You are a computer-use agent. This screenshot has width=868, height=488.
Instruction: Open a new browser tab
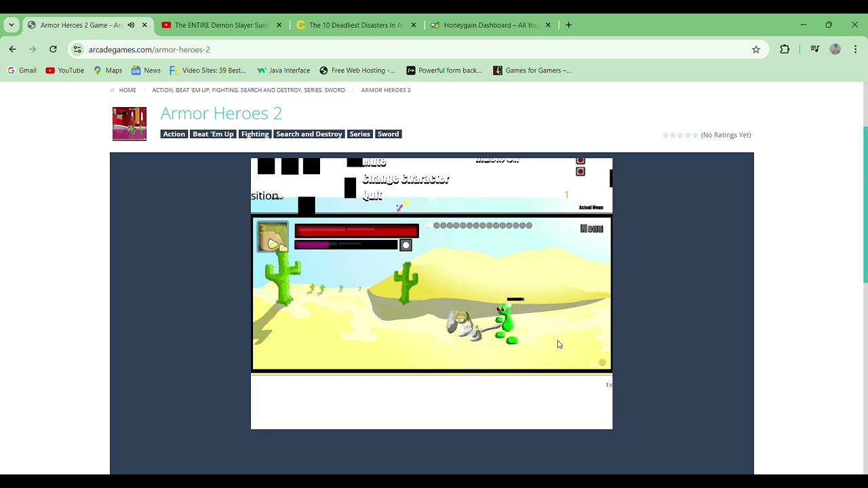click(x=568, y=25)
